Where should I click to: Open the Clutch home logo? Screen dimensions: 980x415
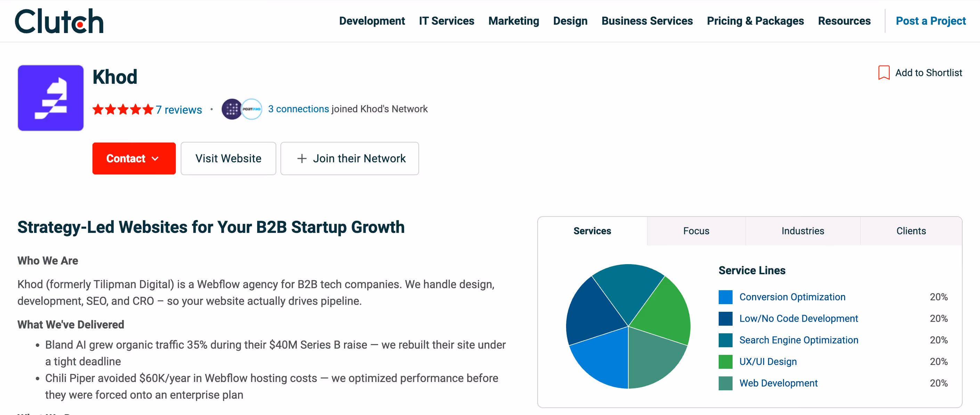click(x=59, y=21)
